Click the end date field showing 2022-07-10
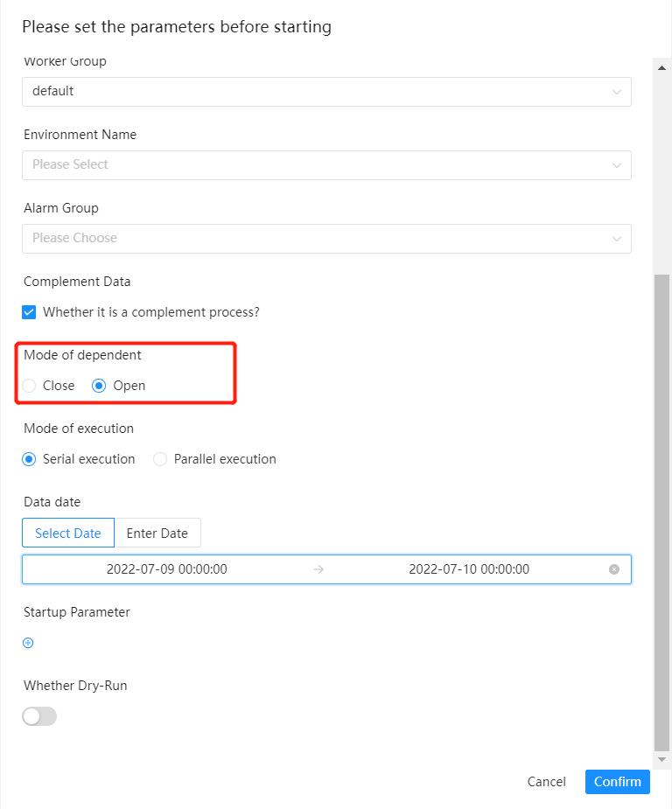The width and height of the screenshot is (672, 809). pyautogui.click(x=468, y=568)
